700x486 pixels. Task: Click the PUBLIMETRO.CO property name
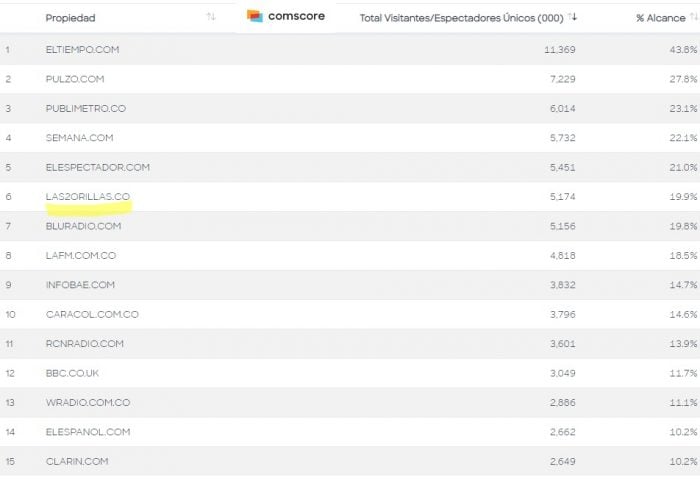tap(85, 108)
